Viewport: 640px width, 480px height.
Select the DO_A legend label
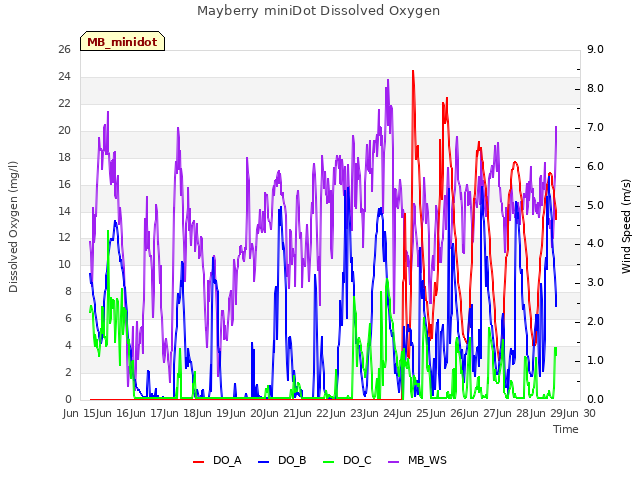click(227, 461)
